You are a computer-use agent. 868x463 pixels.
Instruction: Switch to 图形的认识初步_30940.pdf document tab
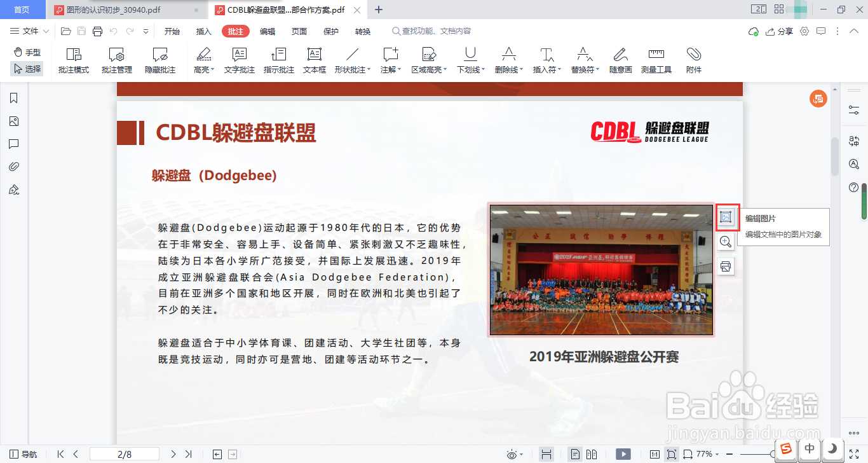click(x=126, y=10)
